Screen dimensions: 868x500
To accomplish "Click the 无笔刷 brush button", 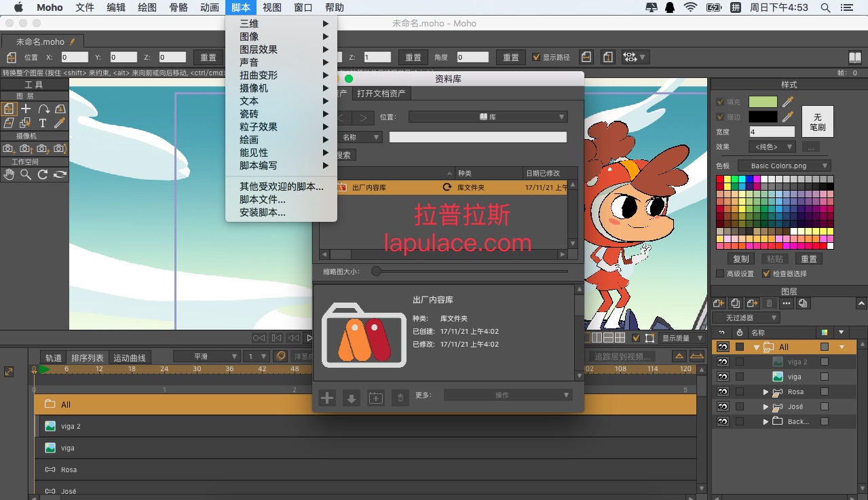I will click(x=817, y=121).
